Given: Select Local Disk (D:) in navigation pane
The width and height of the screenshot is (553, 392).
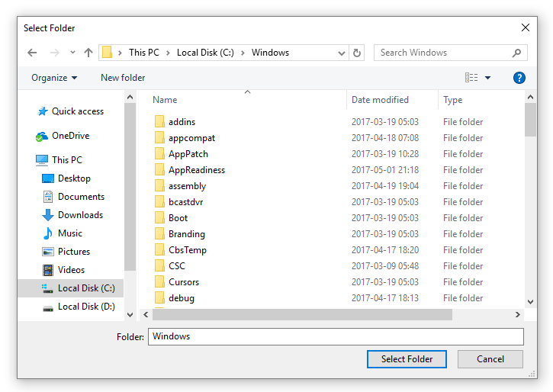Looking at the screenshot, I should [86, 307].
